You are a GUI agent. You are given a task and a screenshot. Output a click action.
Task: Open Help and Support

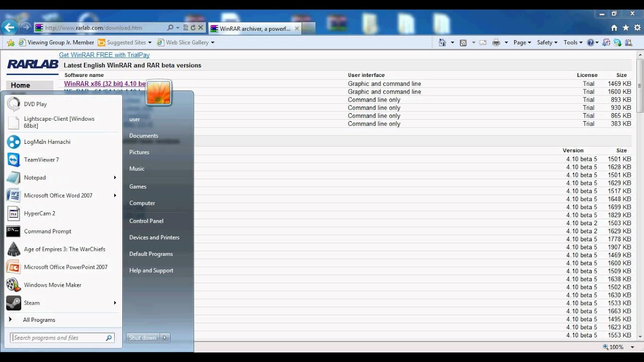click(x=151, y=270)
